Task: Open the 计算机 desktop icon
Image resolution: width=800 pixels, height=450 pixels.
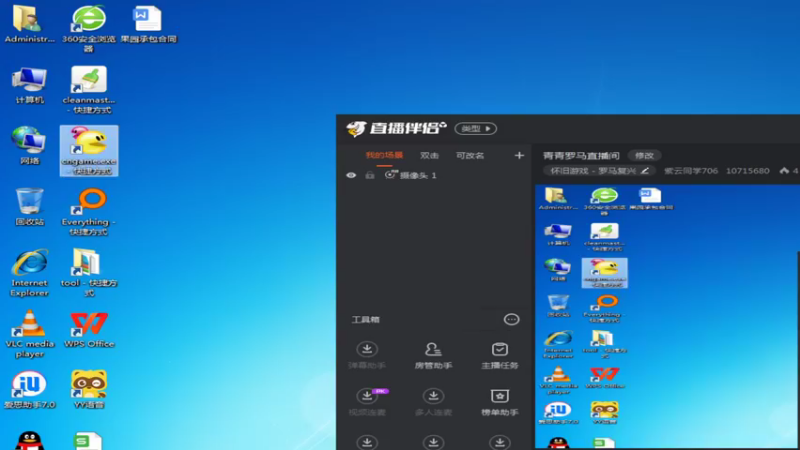Action: pos(29,85)
